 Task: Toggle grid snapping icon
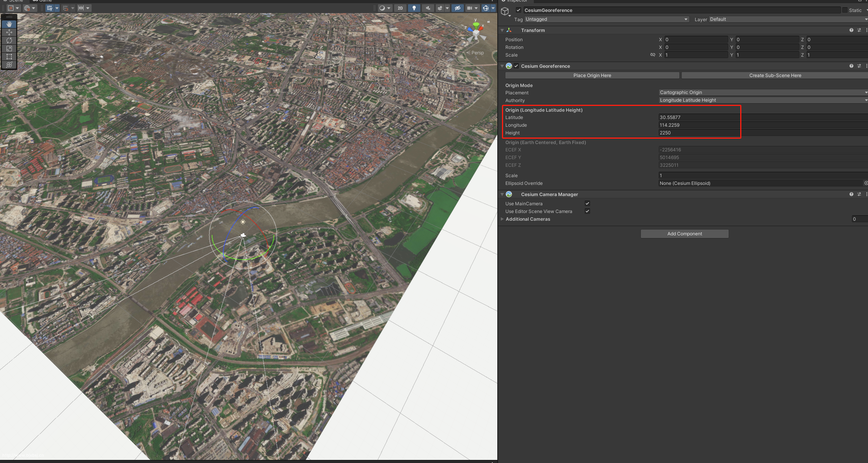click(x=65, y=8)
